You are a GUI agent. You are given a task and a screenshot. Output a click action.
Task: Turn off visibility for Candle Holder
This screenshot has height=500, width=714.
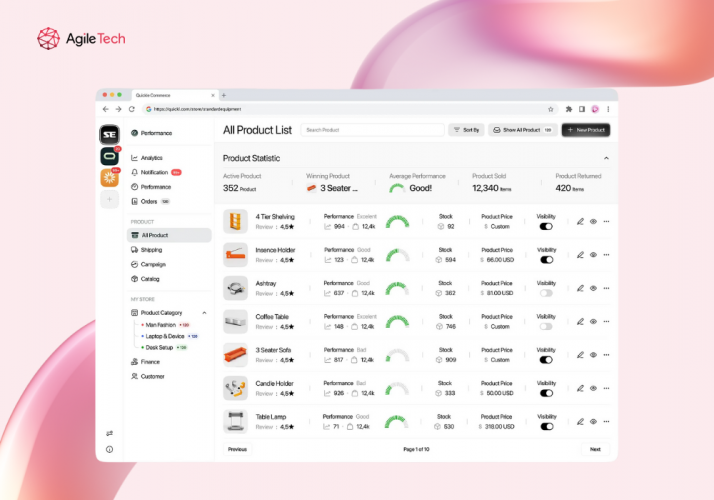(546, 393)
